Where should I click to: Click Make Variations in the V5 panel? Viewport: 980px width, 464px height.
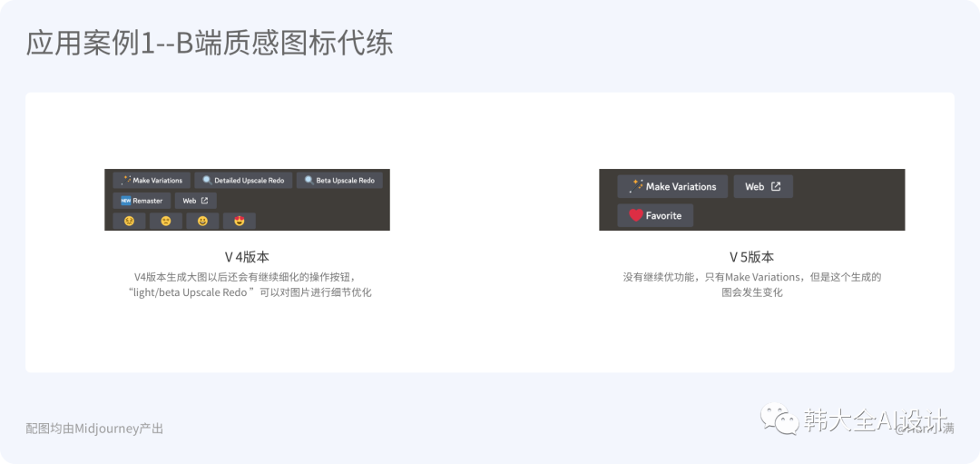(x=672, y=186)
